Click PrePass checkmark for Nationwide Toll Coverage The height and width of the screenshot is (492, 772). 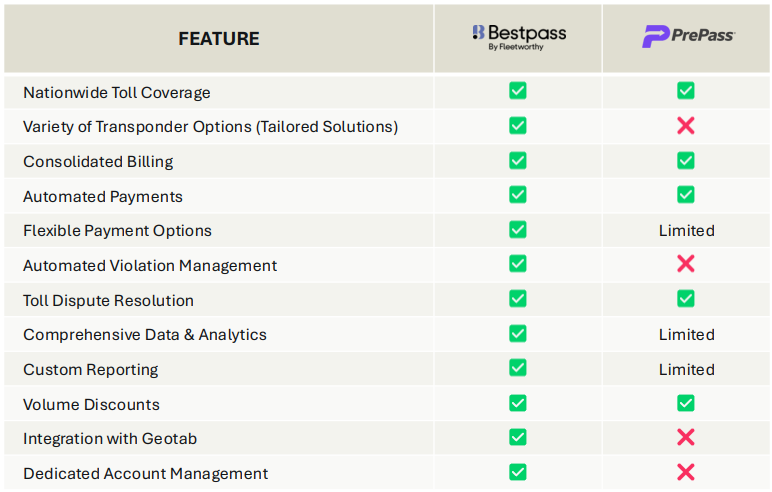[685, 91]
